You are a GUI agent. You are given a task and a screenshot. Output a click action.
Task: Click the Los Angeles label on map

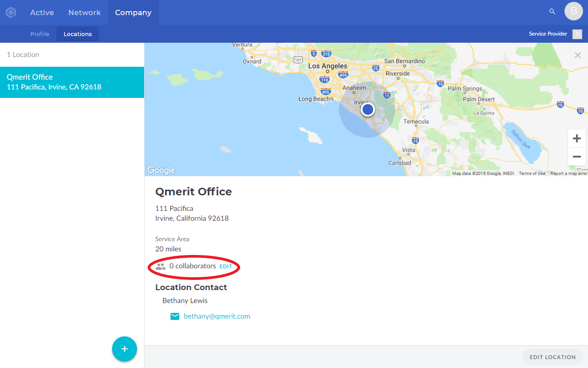pos(328,66)
